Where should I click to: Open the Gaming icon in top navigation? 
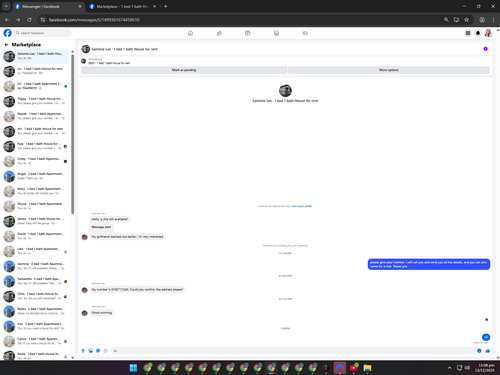tap(305, 33)
